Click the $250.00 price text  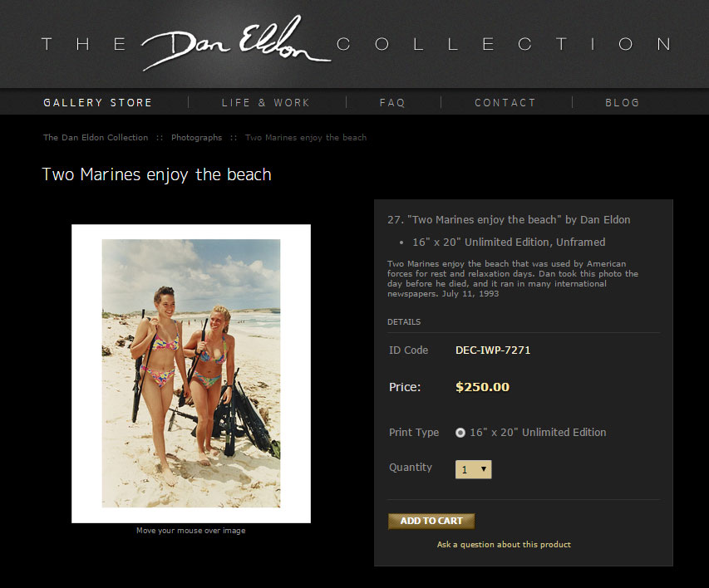pos(482,387)
